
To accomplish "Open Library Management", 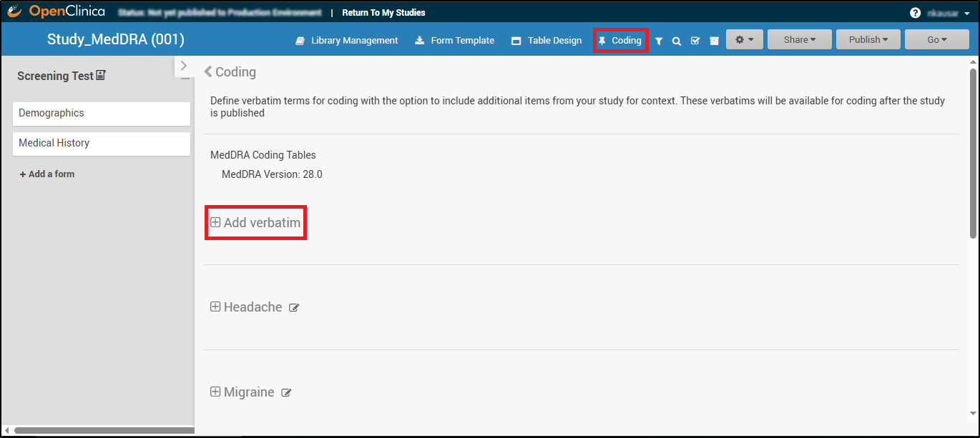I will point(347,41).
